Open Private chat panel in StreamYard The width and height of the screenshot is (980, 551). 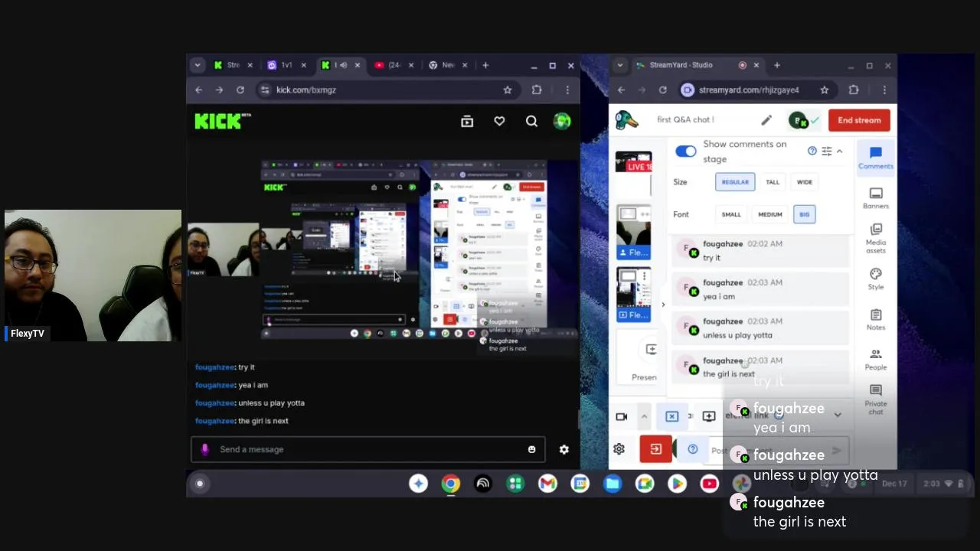pyautogui.click(x=876, y=399)
